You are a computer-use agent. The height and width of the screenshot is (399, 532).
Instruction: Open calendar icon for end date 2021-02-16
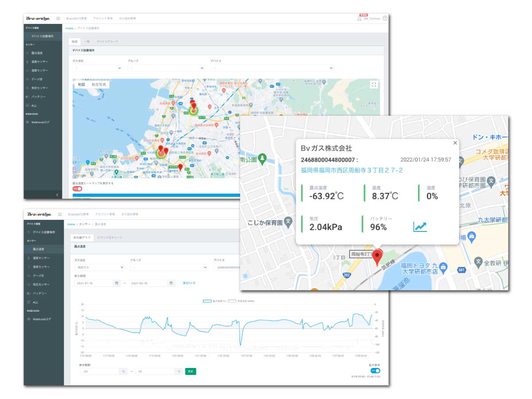click(x=172, y=283)
